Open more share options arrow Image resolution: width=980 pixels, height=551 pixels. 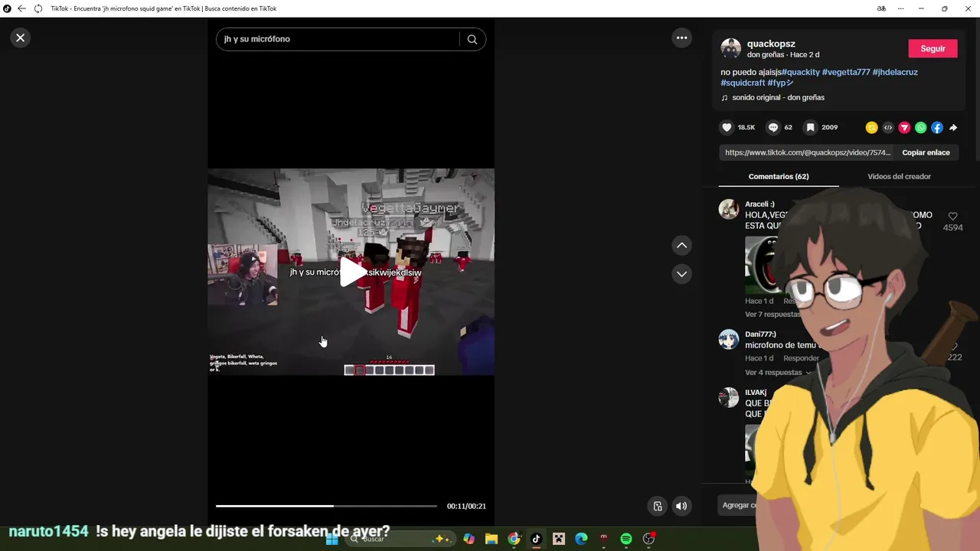point(953,128)
